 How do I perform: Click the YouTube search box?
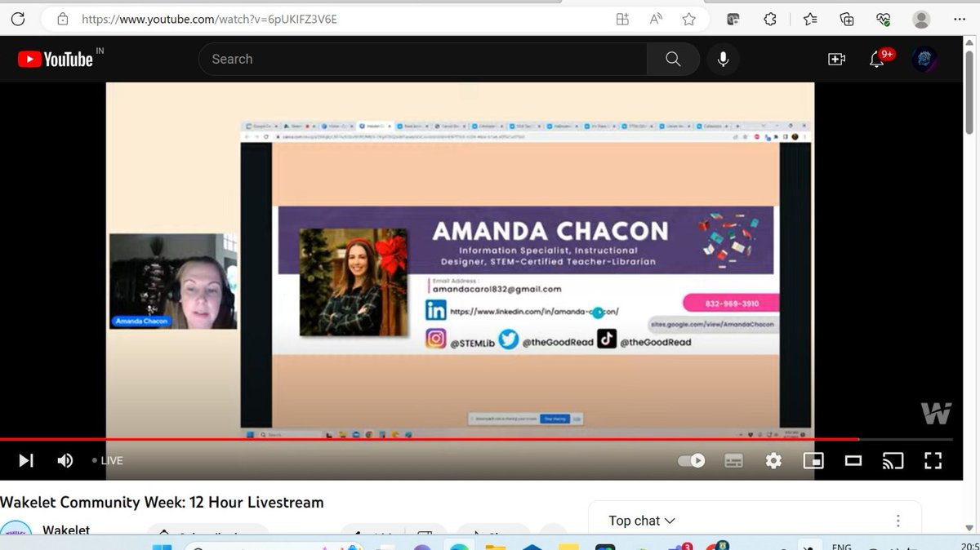tap(422, 59)
